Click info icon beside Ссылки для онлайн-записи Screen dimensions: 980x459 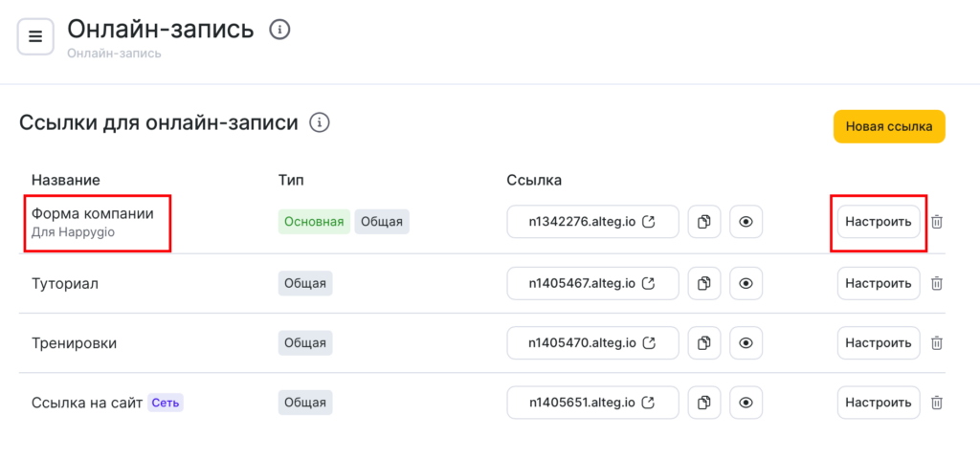coord(320,122)
